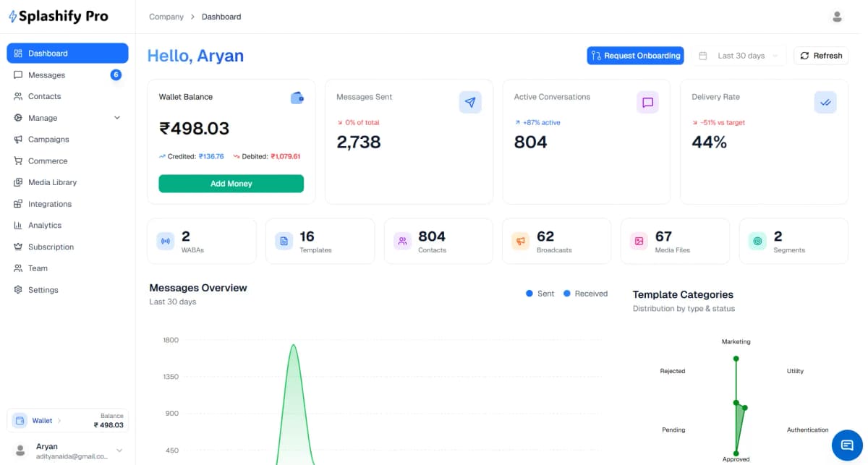This screenshot has height=465, width=868.
Task: Click the profile icon in the top bar
Action: point(836,16)
